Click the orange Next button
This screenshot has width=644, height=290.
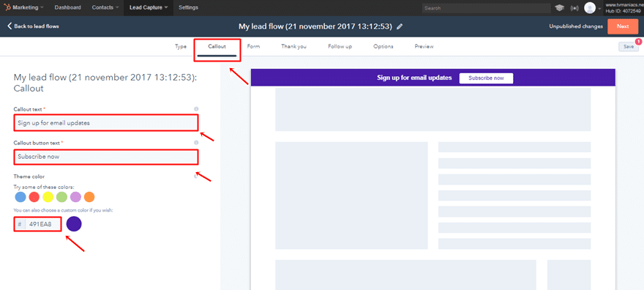click(x=623, y=26)
